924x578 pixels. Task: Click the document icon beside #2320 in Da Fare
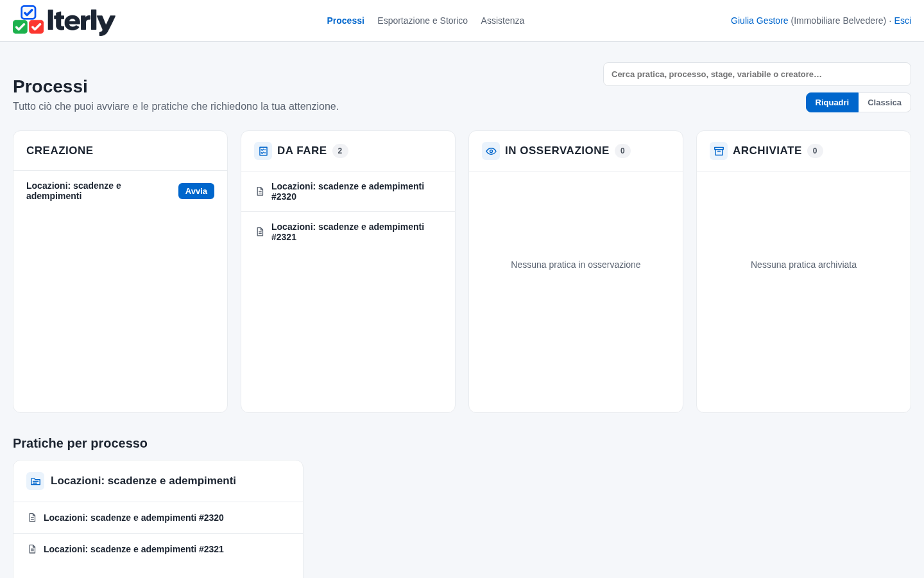[260, 191]
